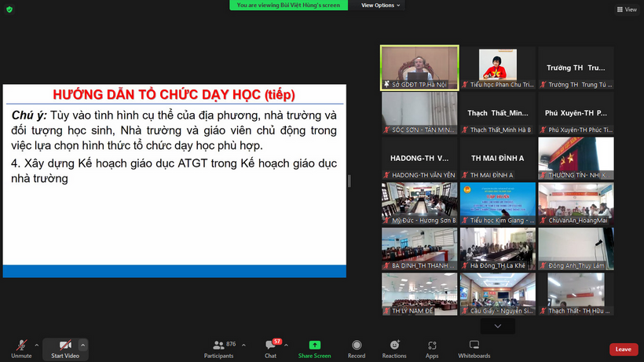Select the TH MAI ĐÌNH A participant tile
The image size is (644, 362).
point(497,157)
